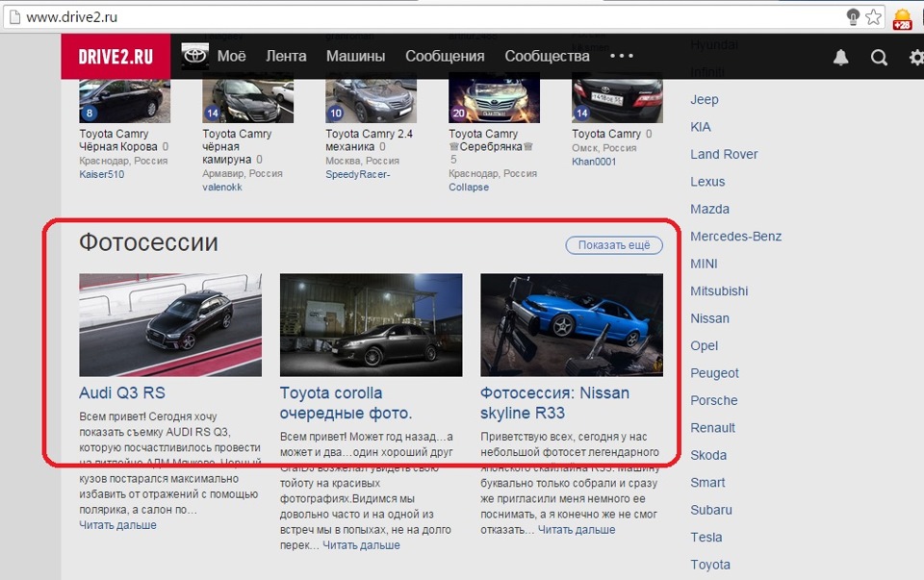Open Toyota Camry Чёрная Корова car thumbnail
This screenshot has height=580, width=924.
tap(125, 100)
